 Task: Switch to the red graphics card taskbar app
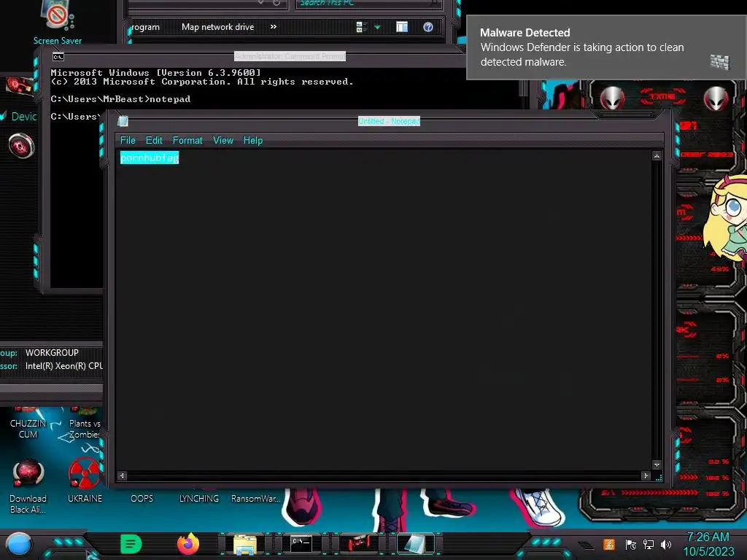click(358, 544)
